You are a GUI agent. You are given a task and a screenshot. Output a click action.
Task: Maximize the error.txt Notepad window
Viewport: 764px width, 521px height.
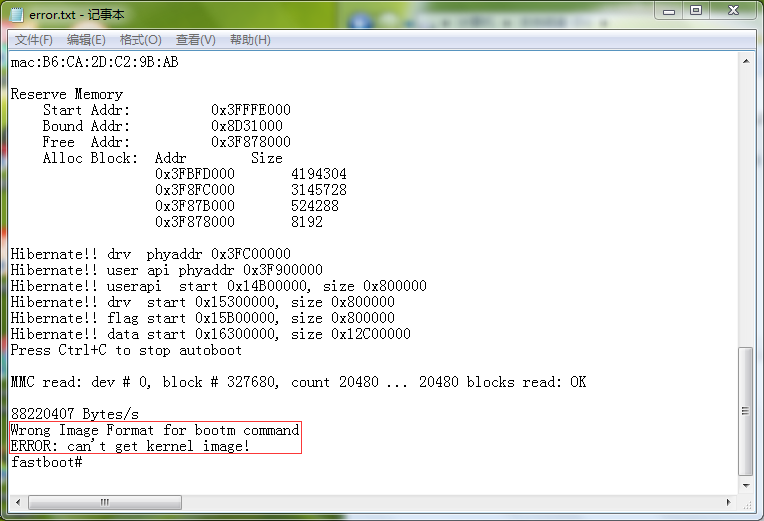tap(696, 11)
